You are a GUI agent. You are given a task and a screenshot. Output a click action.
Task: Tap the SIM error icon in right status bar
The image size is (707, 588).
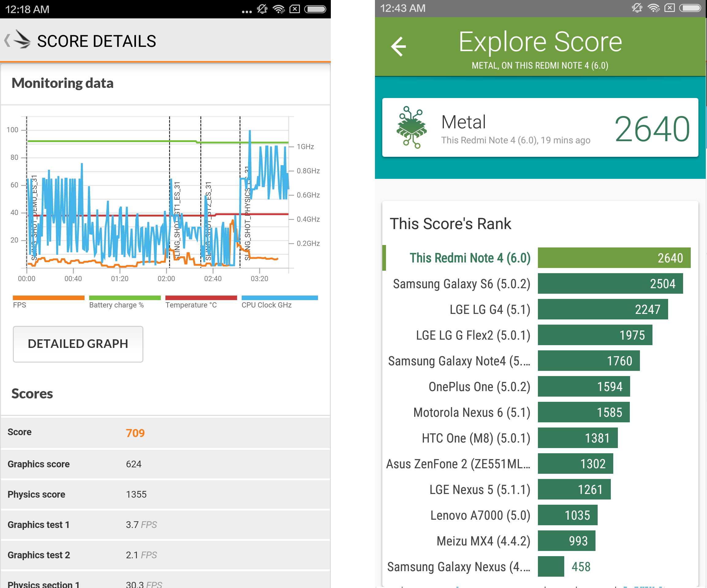click(669, 8)
